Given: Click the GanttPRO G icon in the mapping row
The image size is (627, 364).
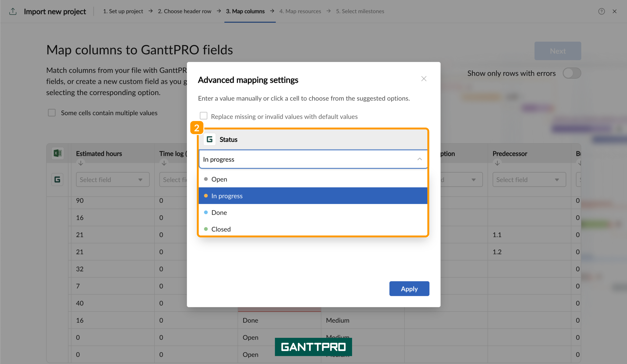Looking at the screenshot, I should click(x=58, y=179).
